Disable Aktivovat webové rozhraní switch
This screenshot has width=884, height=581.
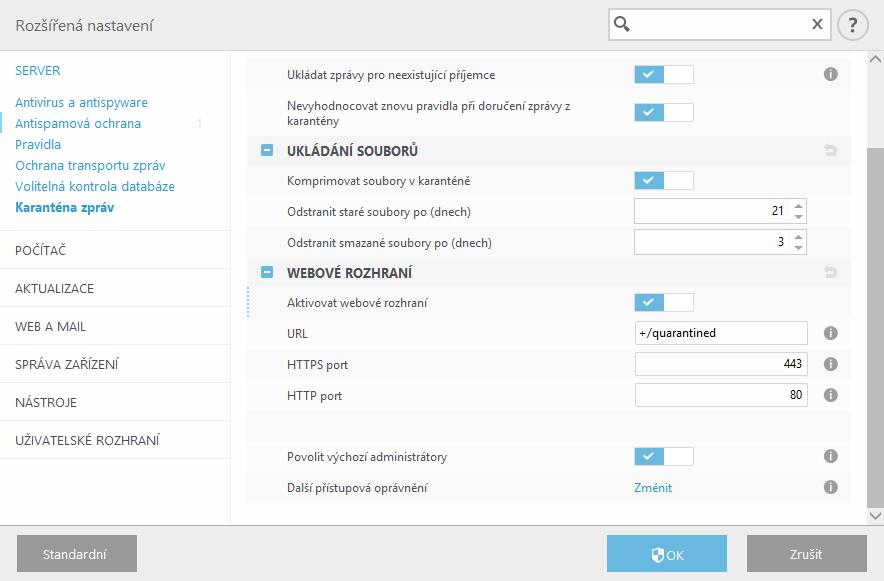[664, 303]
